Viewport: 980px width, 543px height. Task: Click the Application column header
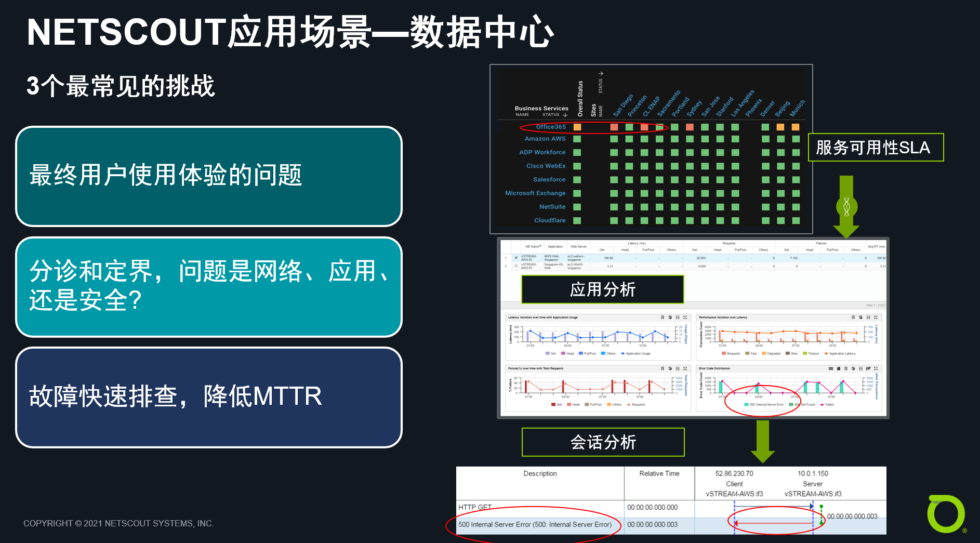555,246
